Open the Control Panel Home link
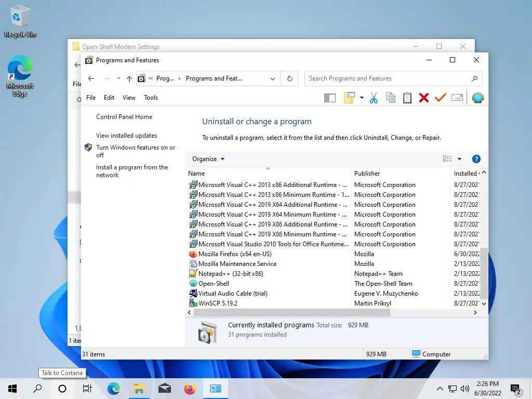Image resolution: width=532 pixels, height=399 pixels. coord(124,117)
